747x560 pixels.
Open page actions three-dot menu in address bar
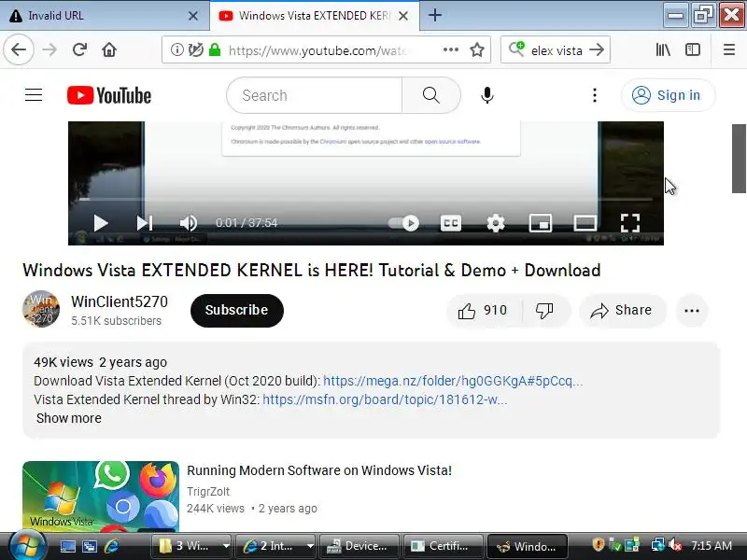point(451,49)
